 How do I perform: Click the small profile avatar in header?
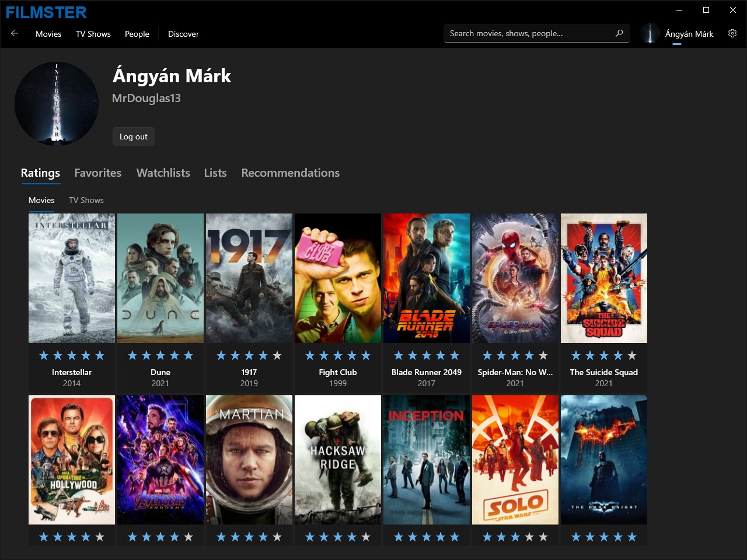coord(650,34)
